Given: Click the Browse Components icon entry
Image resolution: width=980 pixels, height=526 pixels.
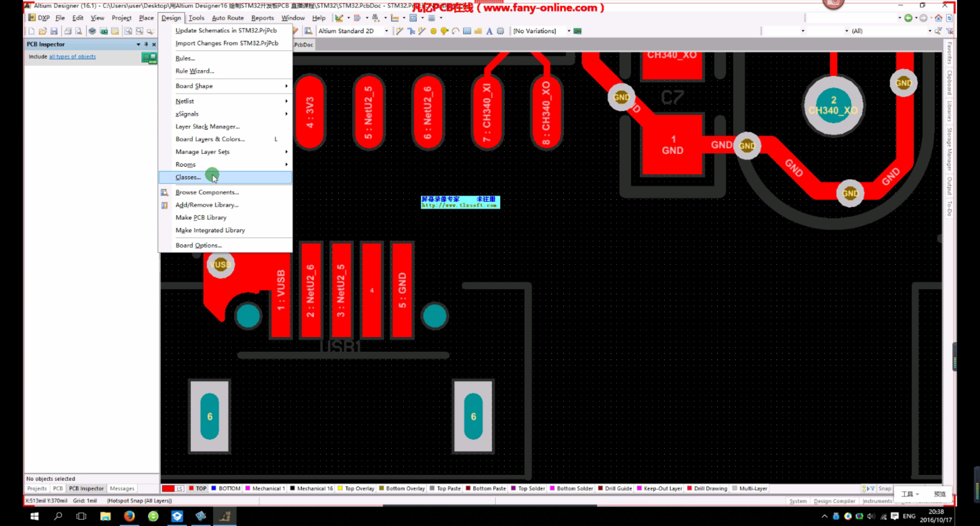Looking at the screenshot, I should [x=164, y=193].
